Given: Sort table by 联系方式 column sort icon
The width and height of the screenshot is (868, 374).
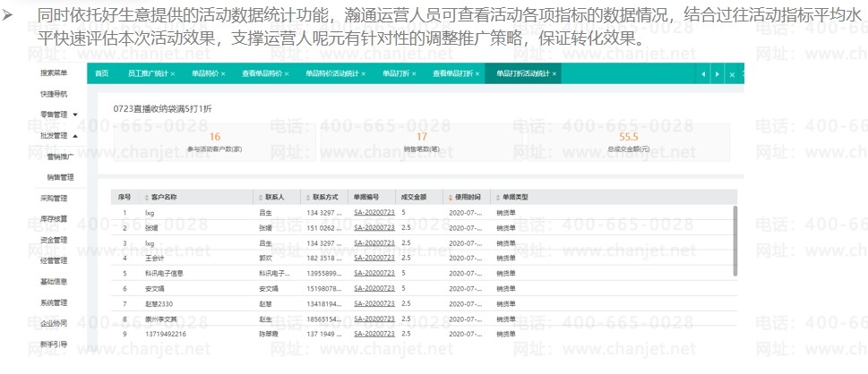Looking at the screenshot, I should [x=308, y=198].
